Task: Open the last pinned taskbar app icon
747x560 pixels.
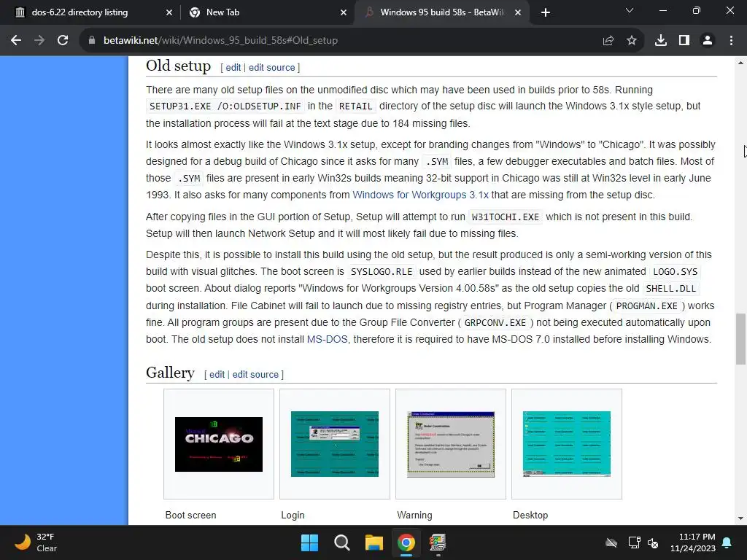Action: pyautogui.click(x=438, y=542)
